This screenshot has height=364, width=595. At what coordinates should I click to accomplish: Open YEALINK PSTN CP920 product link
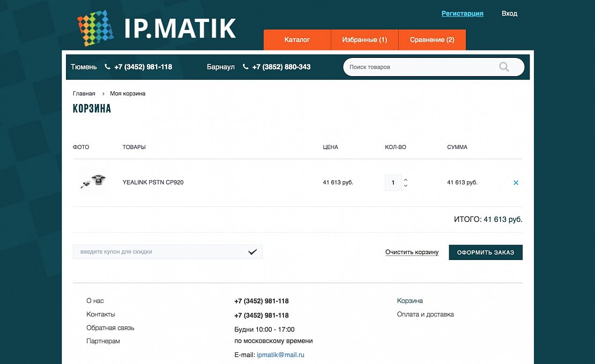point(153,182)
